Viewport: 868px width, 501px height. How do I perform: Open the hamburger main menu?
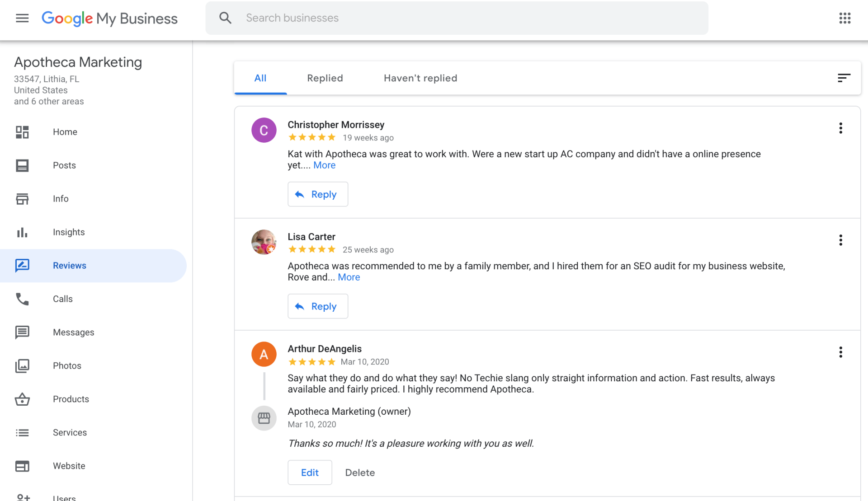(x=22, y=18)
